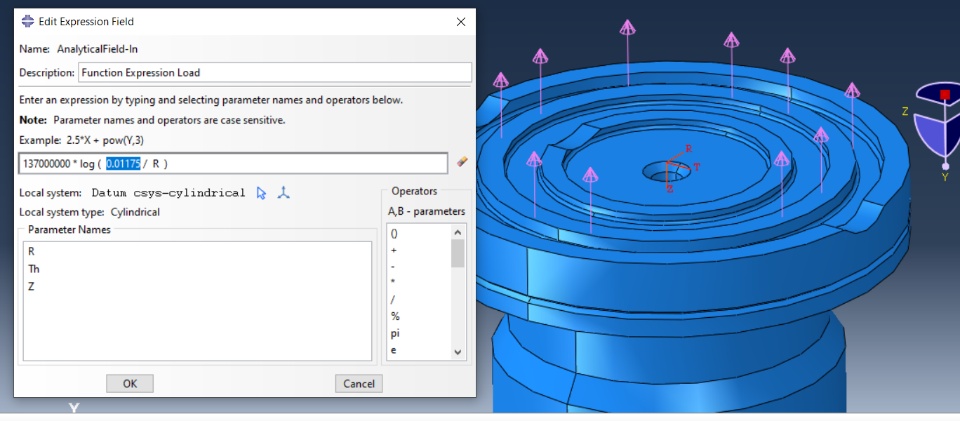Click into the Description input field
Screen dimensions: 960x421
275,72
